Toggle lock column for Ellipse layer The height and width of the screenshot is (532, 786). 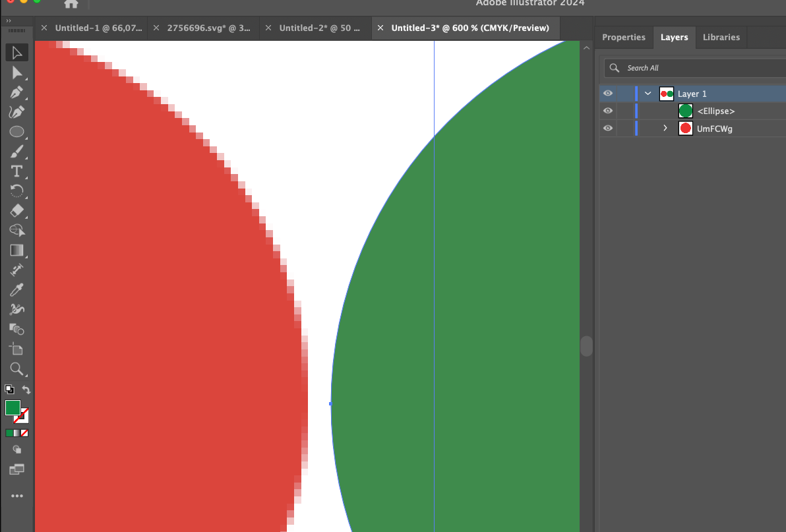tap(624, 111)
